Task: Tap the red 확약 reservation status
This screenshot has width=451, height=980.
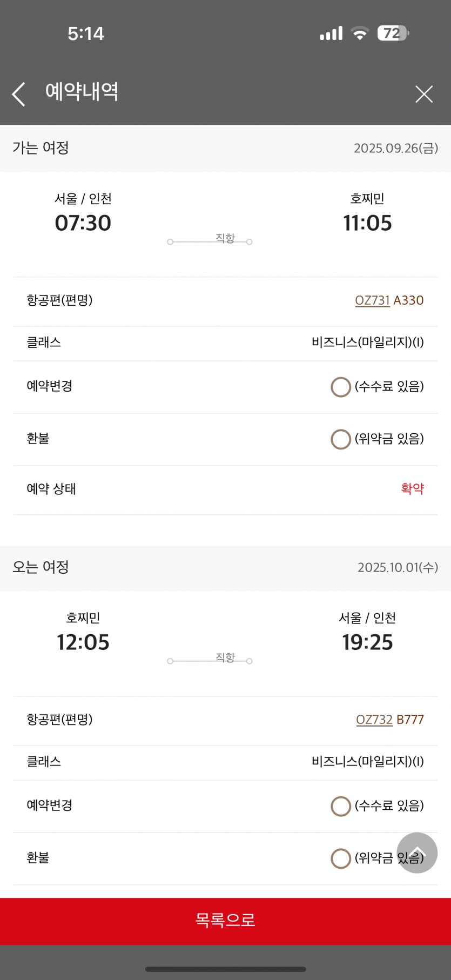Action: (412, 489)
